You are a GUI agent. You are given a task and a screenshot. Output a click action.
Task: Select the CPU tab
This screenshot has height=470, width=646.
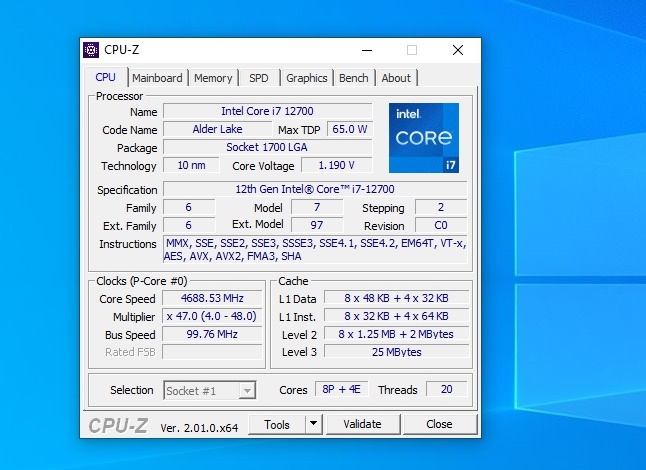(105, 77)
